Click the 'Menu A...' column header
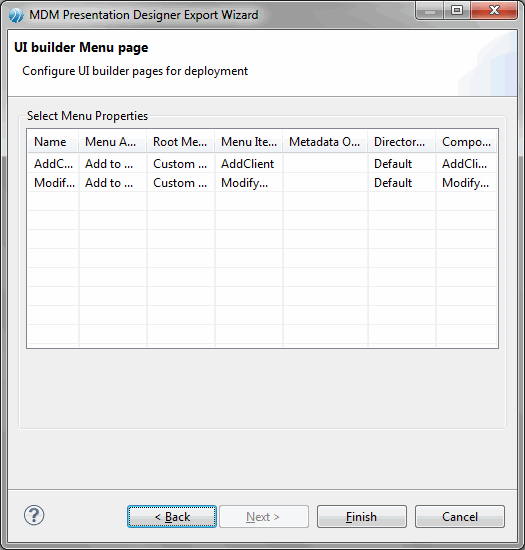This screenshot has height=550, width=525. [x=113, y=142]
